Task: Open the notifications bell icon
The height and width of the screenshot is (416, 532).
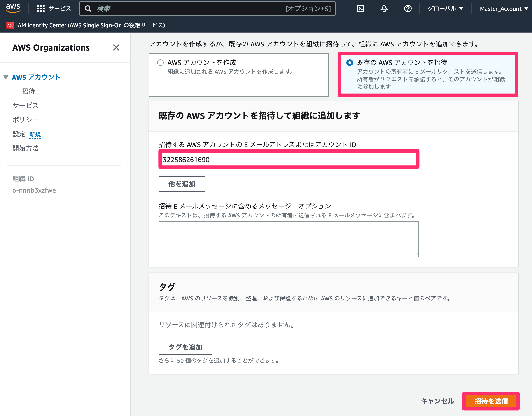Action: (x=384, y=9)
